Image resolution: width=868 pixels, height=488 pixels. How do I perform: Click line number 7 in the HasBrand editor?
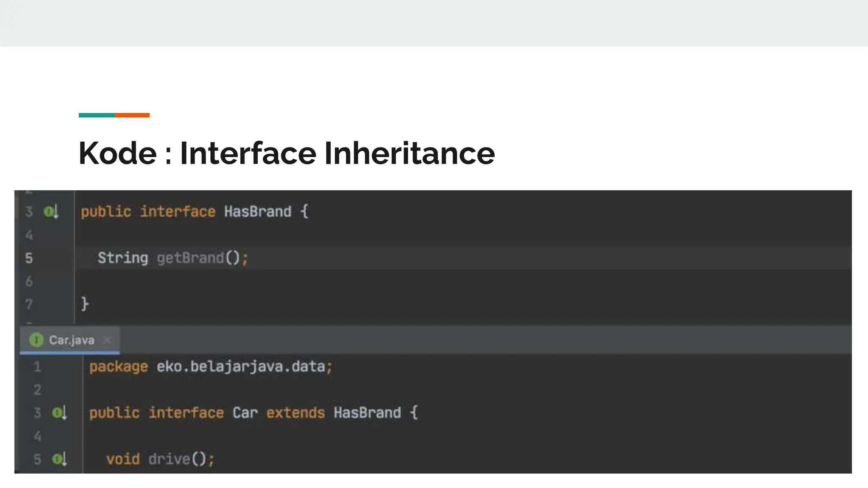coord(29,305)
